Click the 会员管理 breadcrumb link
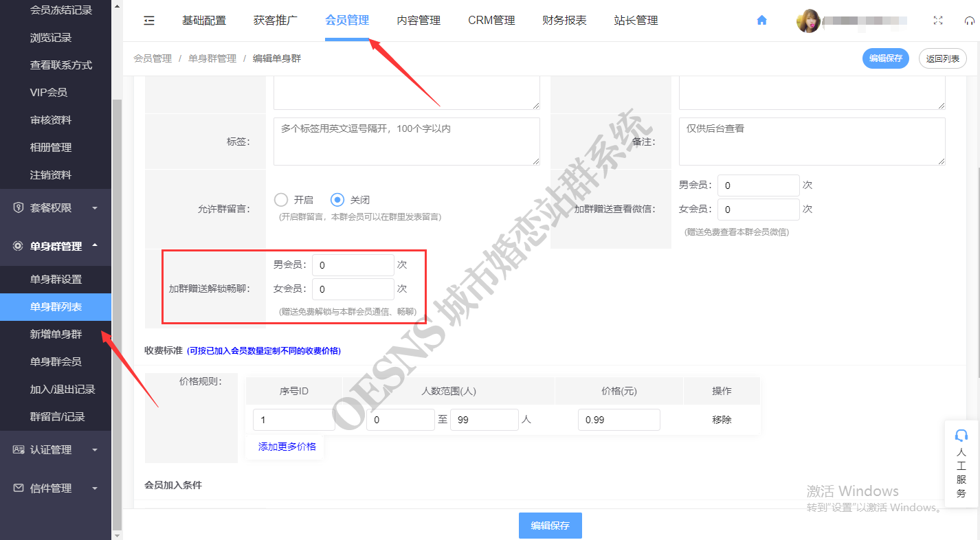980x540 pixels. 153,59
